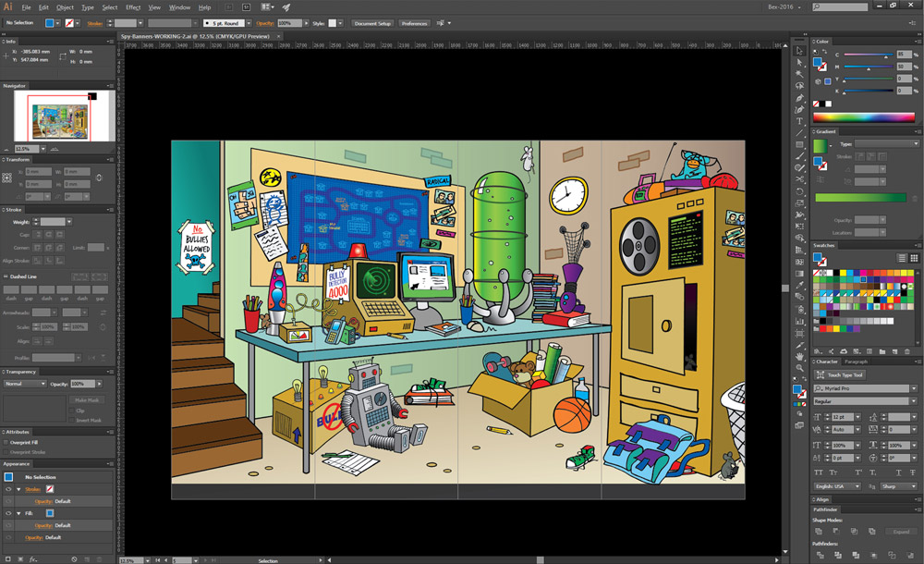Pick the Selection tool arrow
Image resolution: width=924 pixels, height=564 pixels.
[x=800, y=50]
